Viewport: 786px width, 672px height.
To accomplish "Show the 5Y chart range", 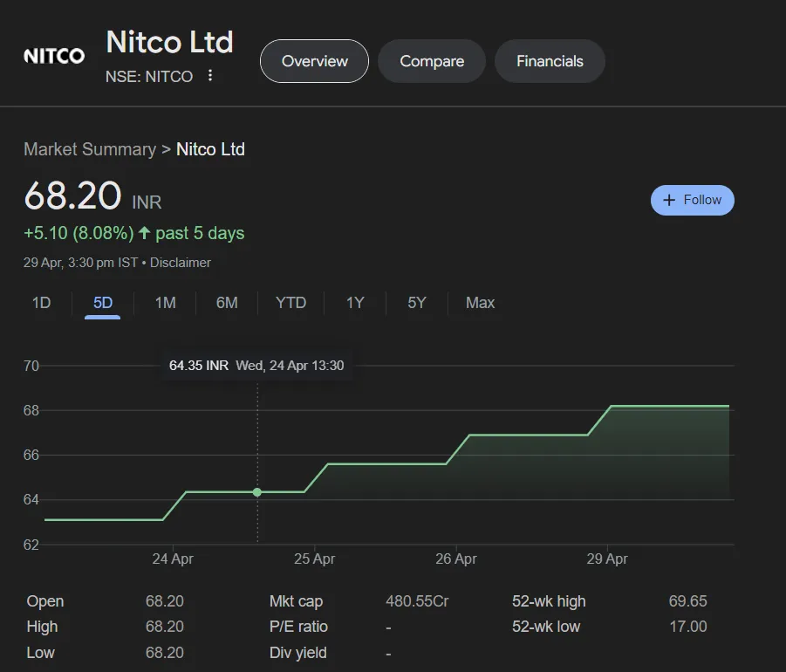I will tap(417, 303).
